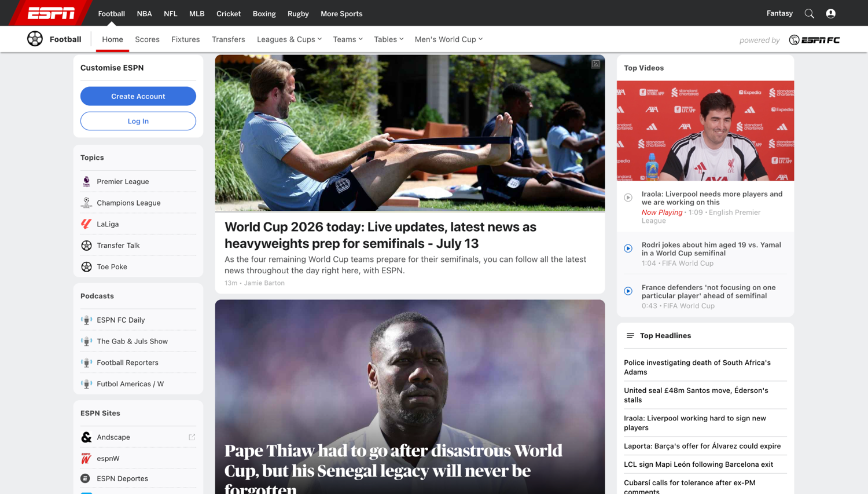Screen dimensions: 868x494
Task: Click the World Cup training photo
Action: pyautogui.click(x=410, y=133)
